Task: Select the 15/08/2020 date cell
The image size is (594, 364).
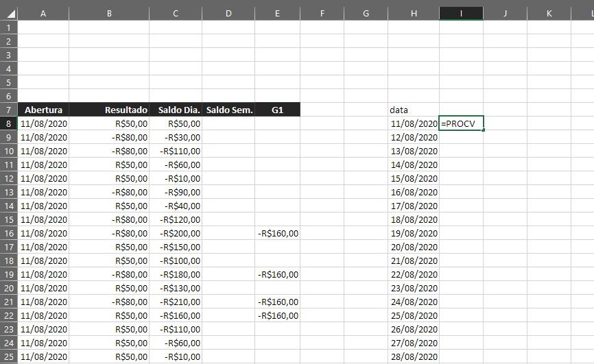Action: click(414, 178)
